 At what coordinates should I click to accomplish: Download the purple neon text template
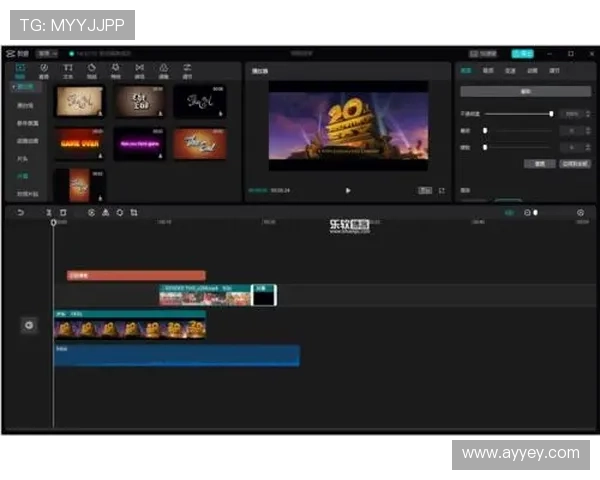[160, 155]
